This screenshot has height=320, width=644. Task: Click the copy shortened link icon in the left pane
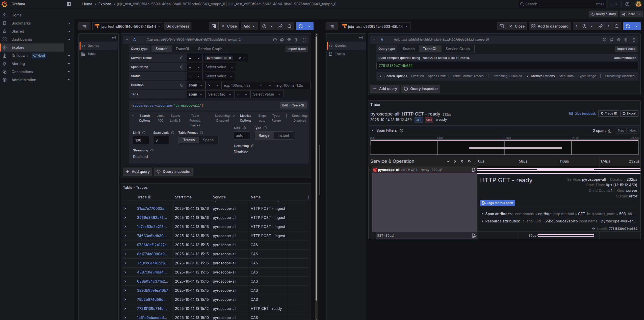pos(280,26)
